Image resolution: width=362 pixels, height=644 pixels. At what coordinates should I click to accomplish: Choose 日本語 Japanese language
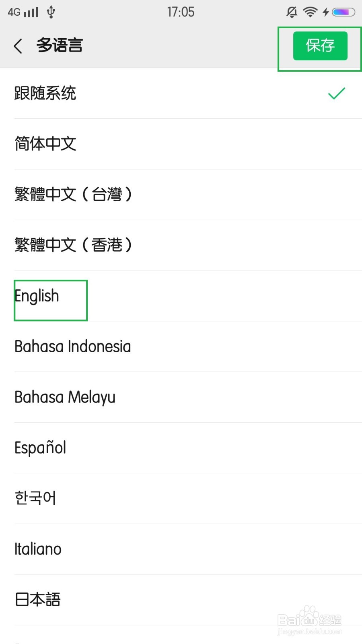pyautogui.click(x=38, y=600)
